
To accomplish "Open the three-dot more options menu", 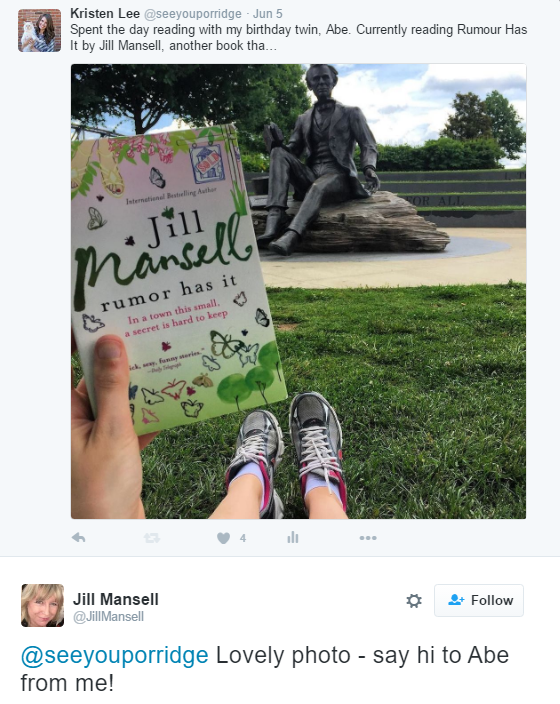I will tap(368, 538).
